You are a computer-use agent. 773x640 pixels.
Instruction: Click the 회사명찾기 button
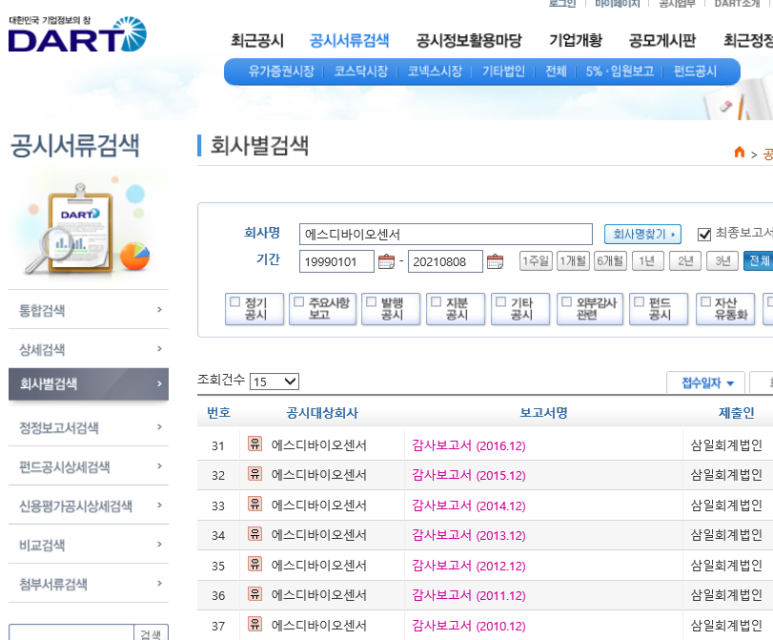tap(642, 234)
